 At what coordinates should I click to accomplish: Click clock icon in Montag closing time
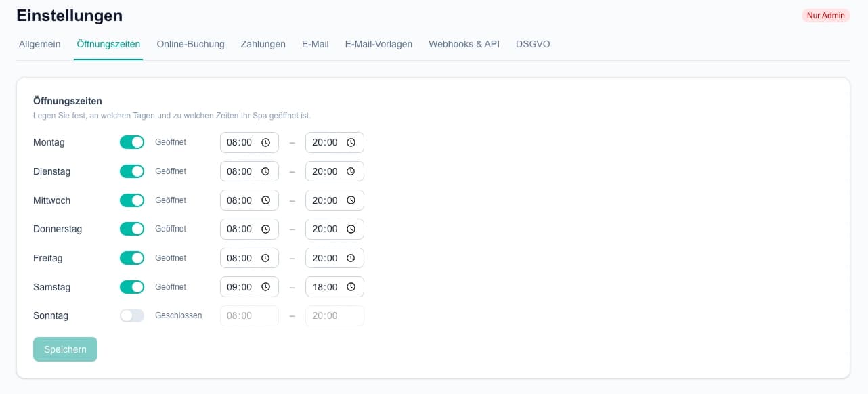tap(351, 143)
